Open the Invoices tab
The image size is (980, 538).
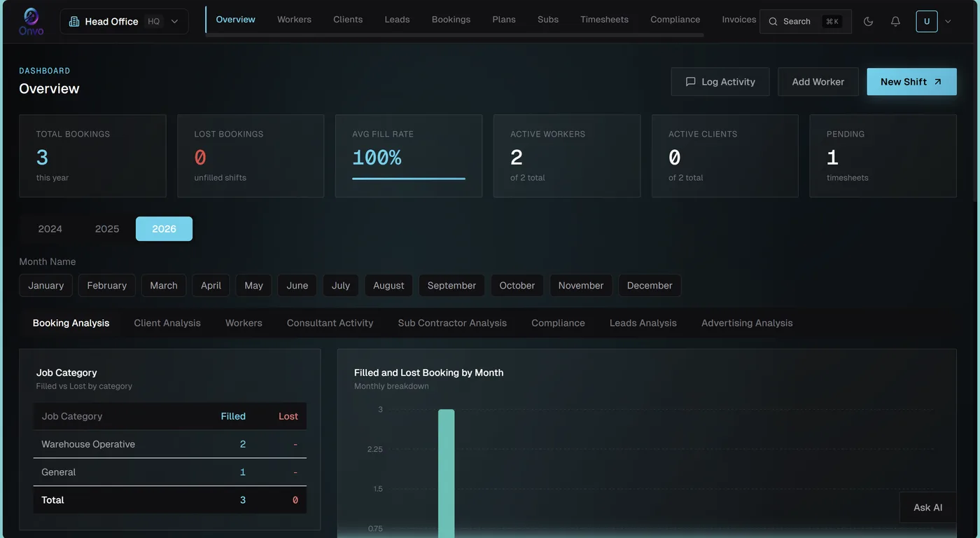click(739, 20)
